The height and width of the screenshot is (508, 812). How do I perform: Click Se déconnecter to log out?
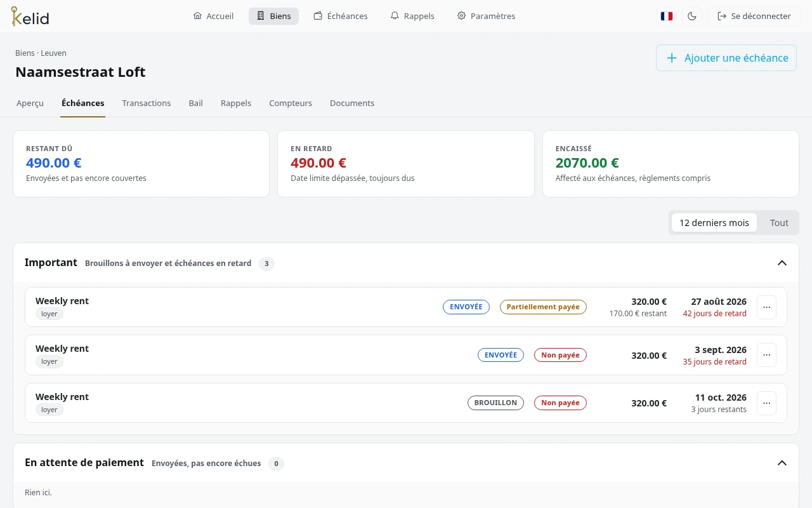point(754,17)
